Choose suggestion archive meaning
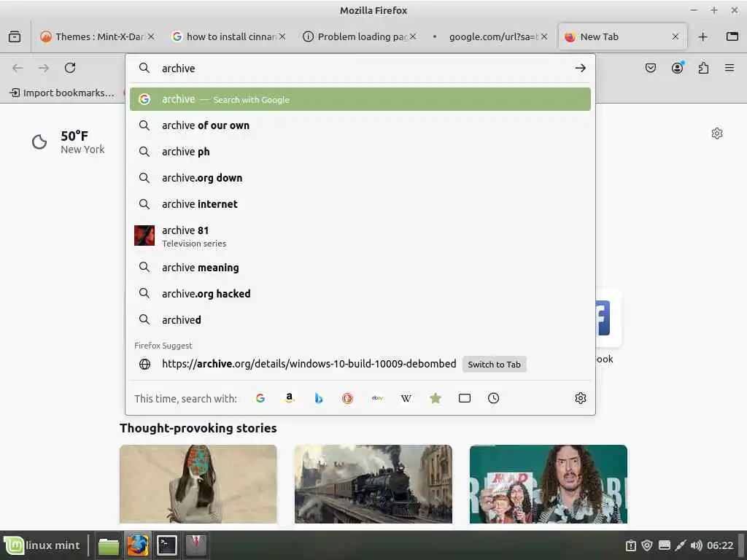This screenshot has width=747, height=560. click(x=360, y=268)
